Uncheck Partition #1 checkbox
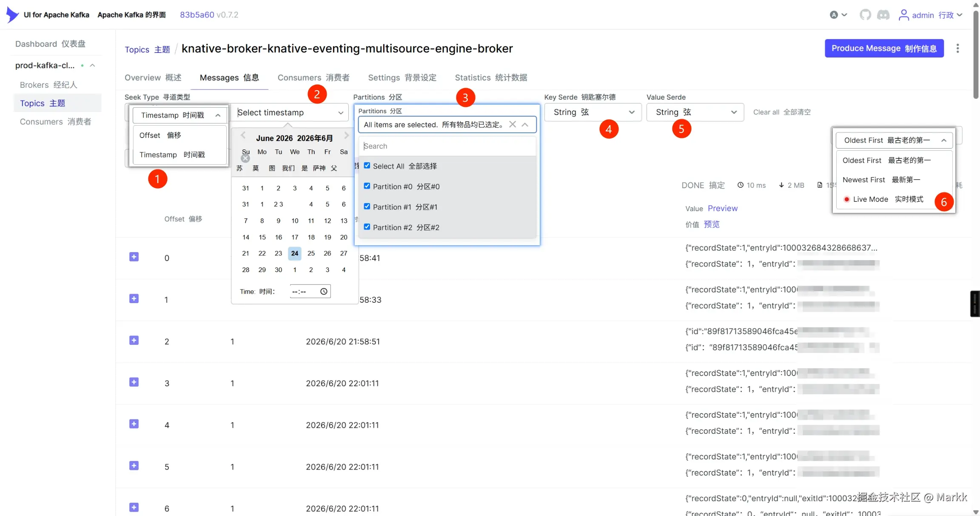980x516 pixels. tap(367, 206)
